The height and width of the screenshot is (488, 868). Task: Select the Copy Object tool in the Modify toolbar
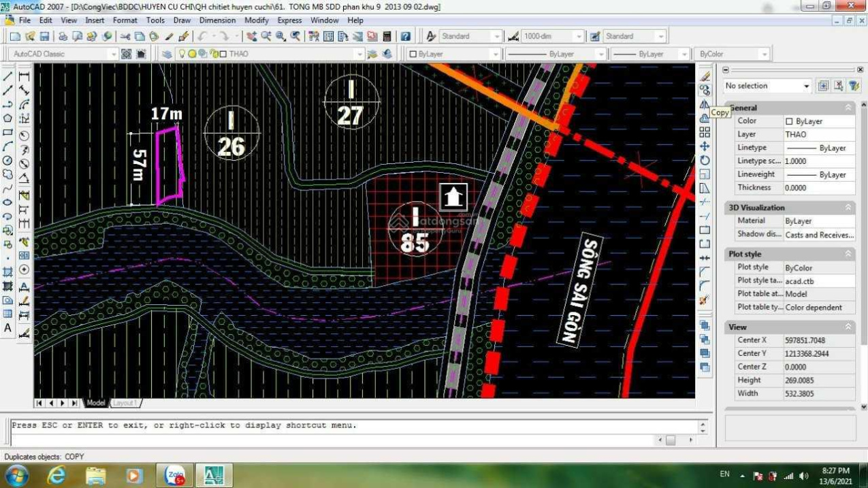[x=705, y=90]
